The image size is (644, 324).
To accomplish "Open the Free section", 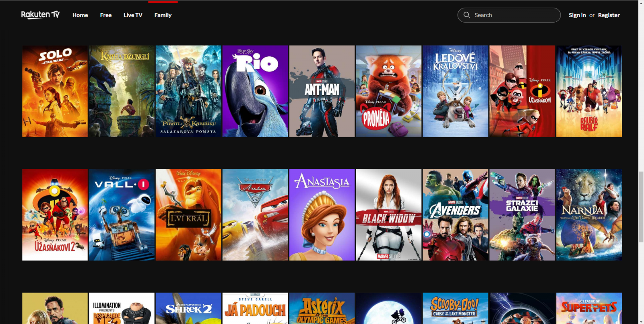I will [x=106, y=15].
